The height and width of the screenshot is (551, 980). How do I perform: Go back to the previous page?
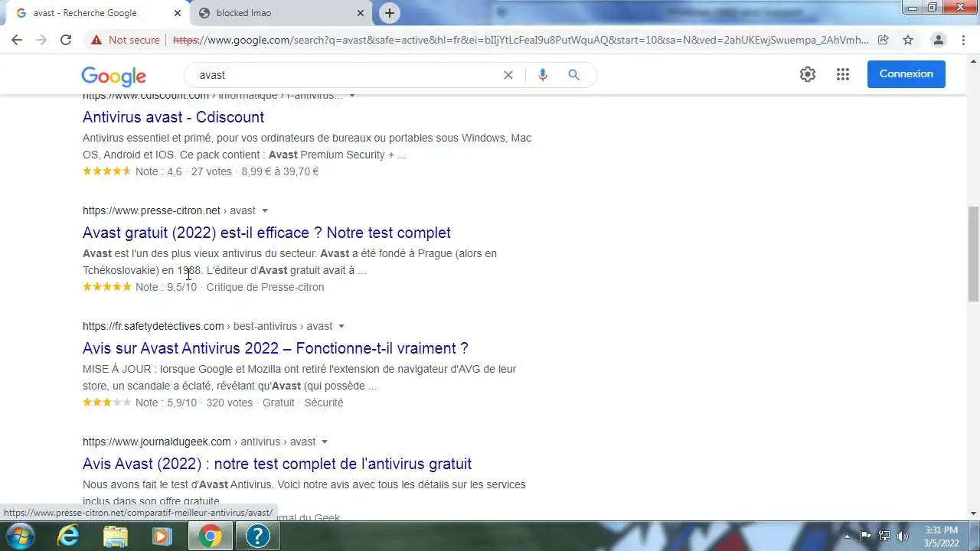coord(17,40)
